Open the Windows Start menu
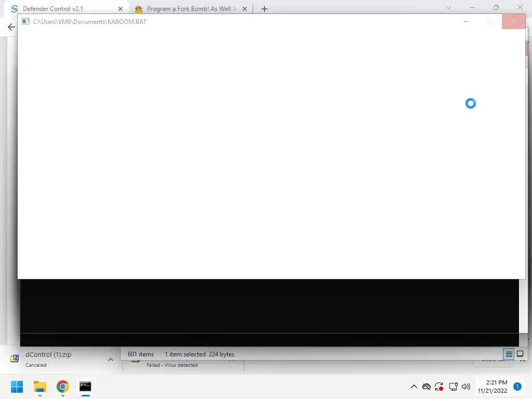 click(17, 387)
